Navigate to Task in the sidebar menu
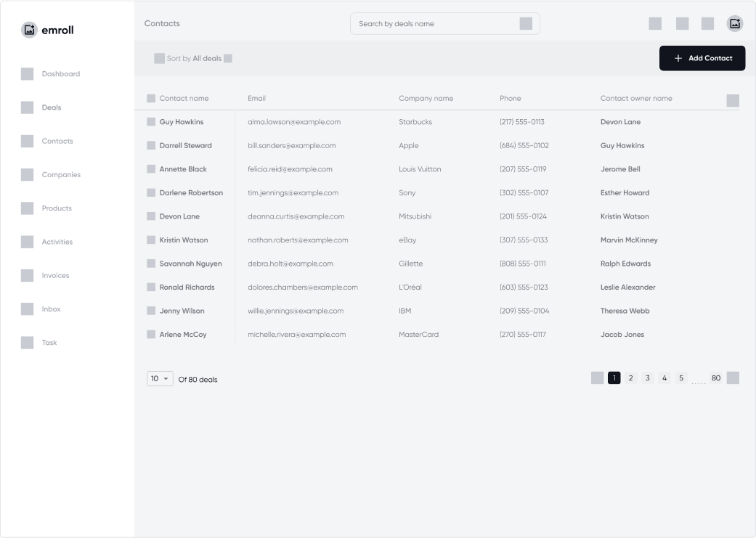The width and height of the screenshot is (756, 538). 50,342
